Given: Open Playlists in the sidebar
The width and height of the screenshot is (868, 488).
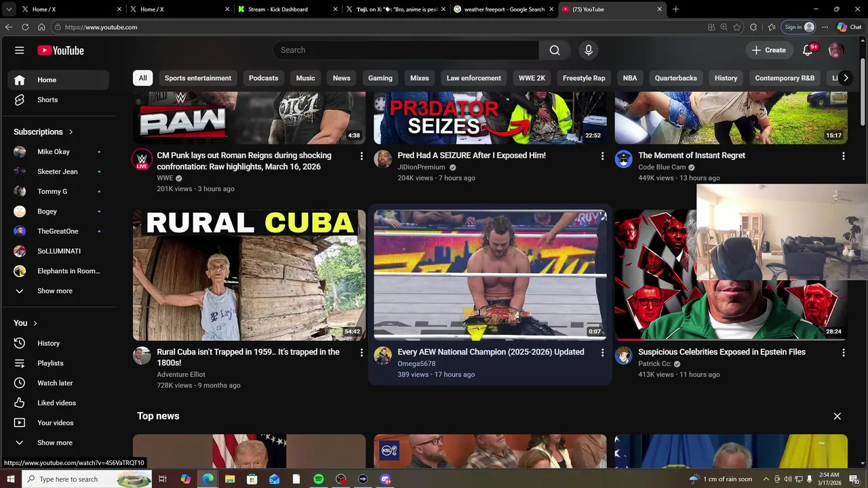Looking at the screenshot, I should click(x=58, y=363).
